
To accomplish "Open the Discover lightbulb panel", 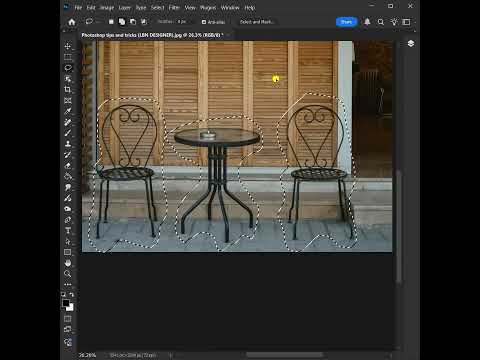I will [394, 22].
